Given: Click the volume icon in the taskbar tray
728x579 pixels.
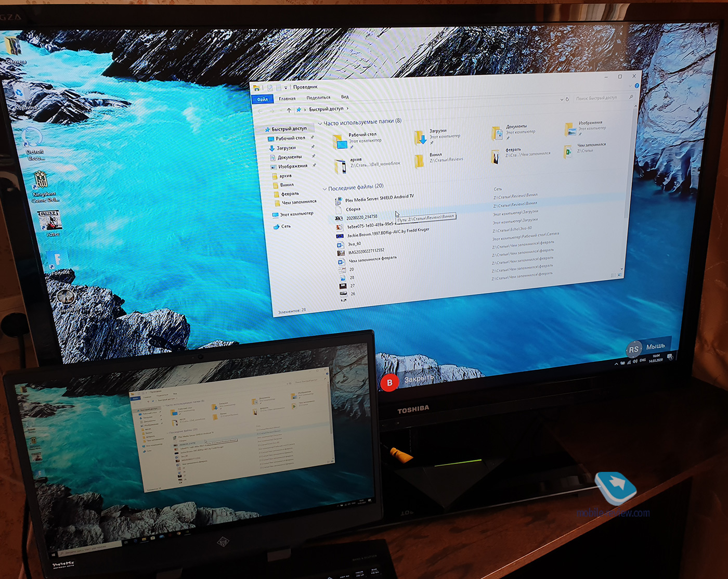Looking at the screenshot, I should click(x=635, y=361).
